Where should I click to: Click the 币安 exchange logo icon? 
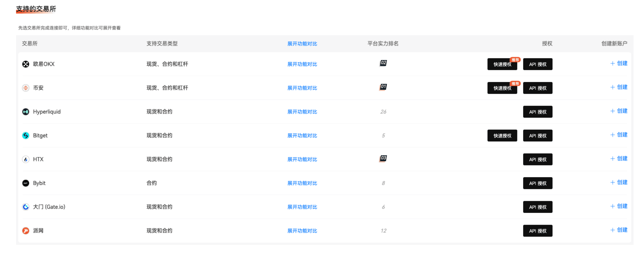click(26, 88)
